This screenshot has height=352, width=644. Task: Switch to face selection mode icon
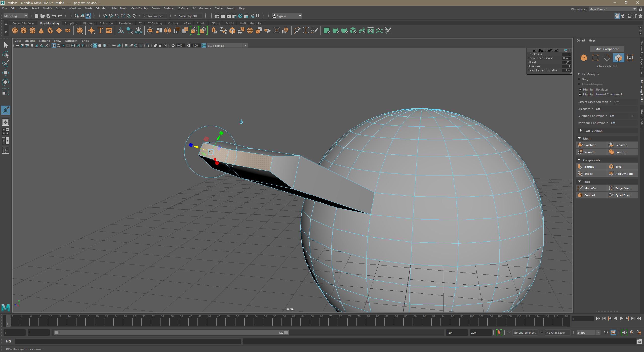[618, 58]
